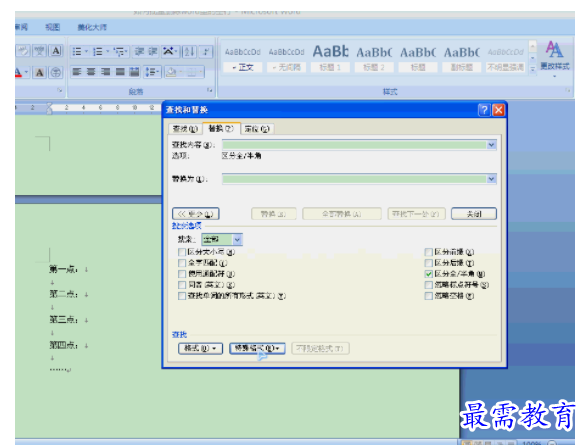The image size is (584, 447).
Task: Switch to the 定位 Go To tab
Action: point(257,129)
